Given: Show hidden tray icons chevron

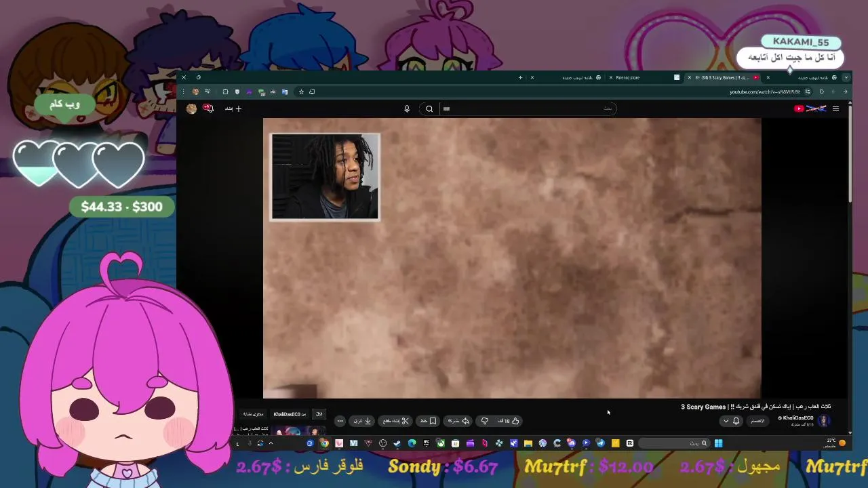Looking at the screenshot, I should pos(271,443).
